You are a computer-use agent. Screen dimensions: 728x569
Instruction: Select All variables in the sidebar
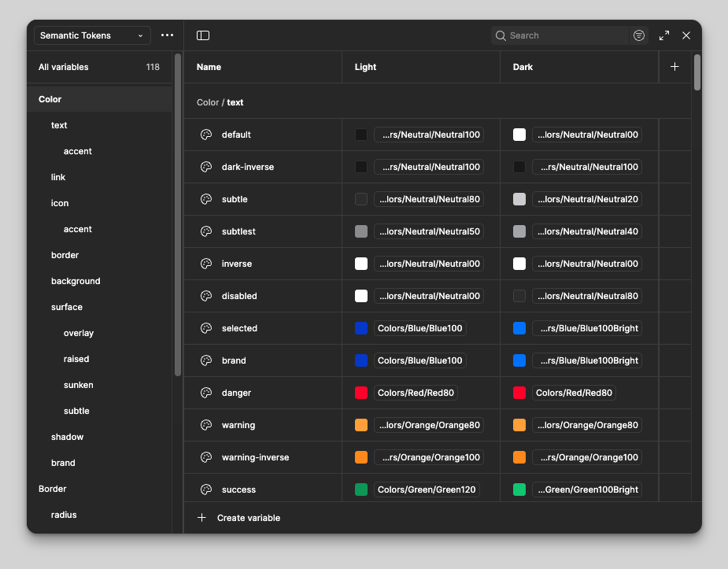pyautogui.click(x=64, y=67)
